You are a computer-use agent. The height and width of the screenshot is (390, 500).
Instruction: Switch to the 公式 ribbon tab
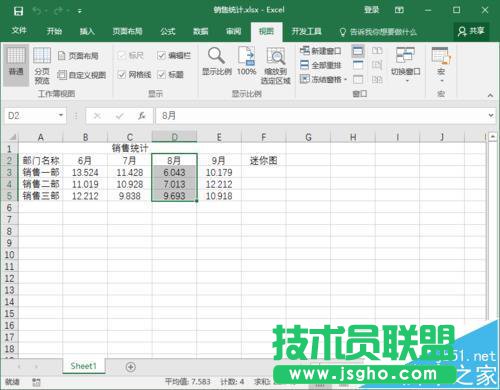pos(168,31)
